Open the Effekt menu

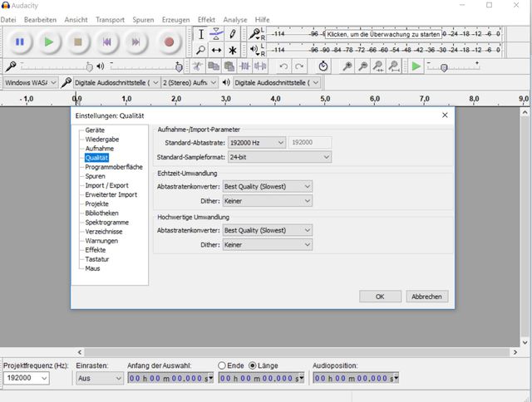(x=206, y=20)
